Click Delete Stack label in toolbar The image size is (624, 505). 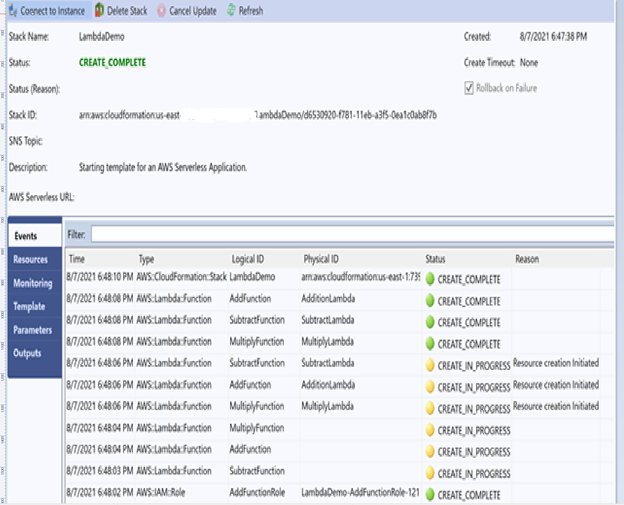(127, 11)
